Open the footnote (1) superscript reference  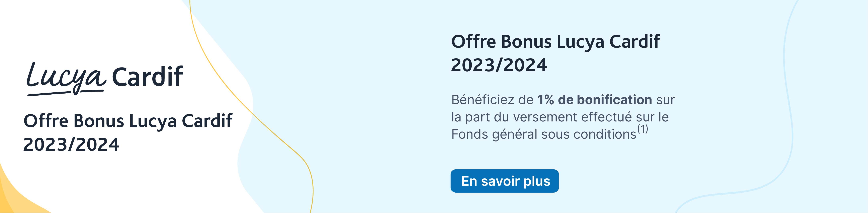point(642,129)
